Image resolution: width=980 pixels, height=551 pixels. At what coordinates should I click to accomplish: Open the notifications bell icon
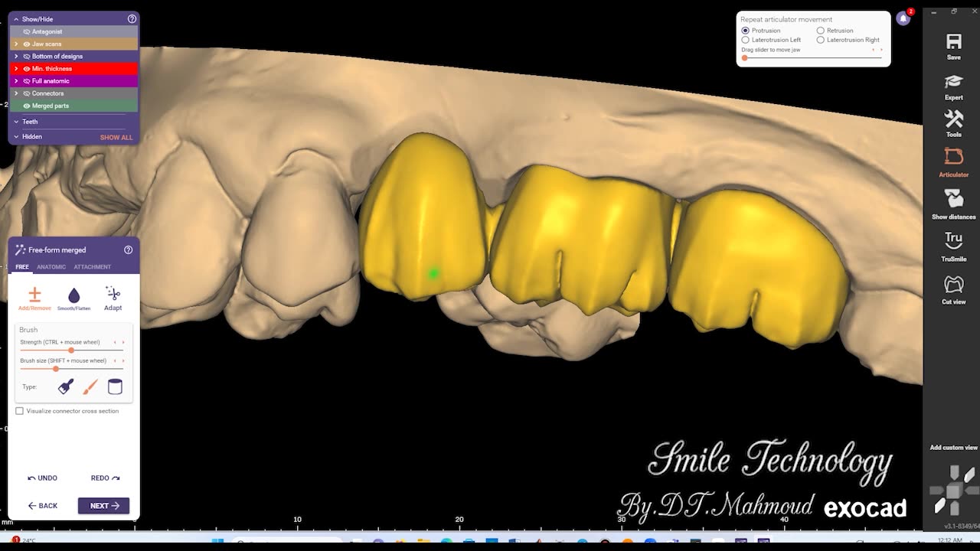click(x=903, y=18)
